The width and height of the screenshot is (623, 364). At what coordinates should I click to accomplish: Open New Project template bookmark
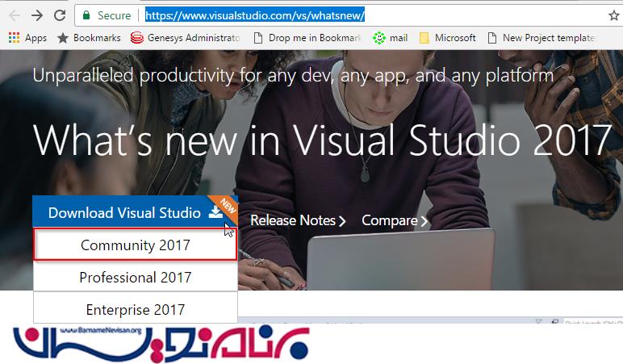coord(541,38)
